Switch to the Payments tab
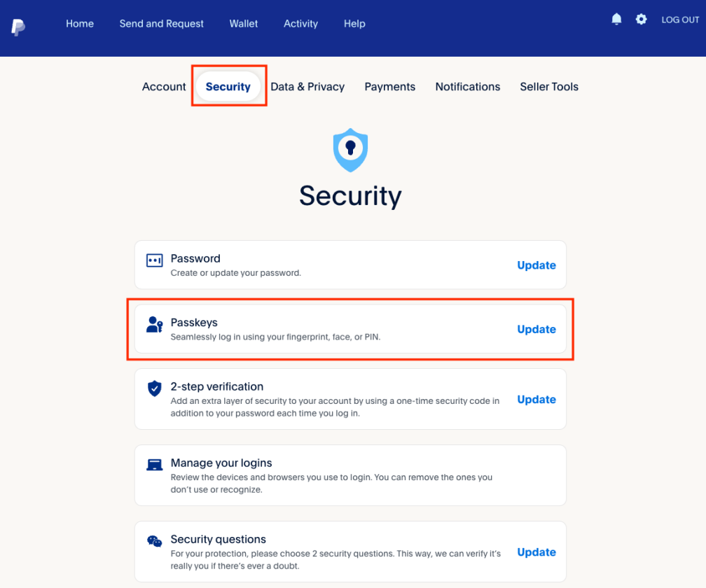 tap(390, 86)
